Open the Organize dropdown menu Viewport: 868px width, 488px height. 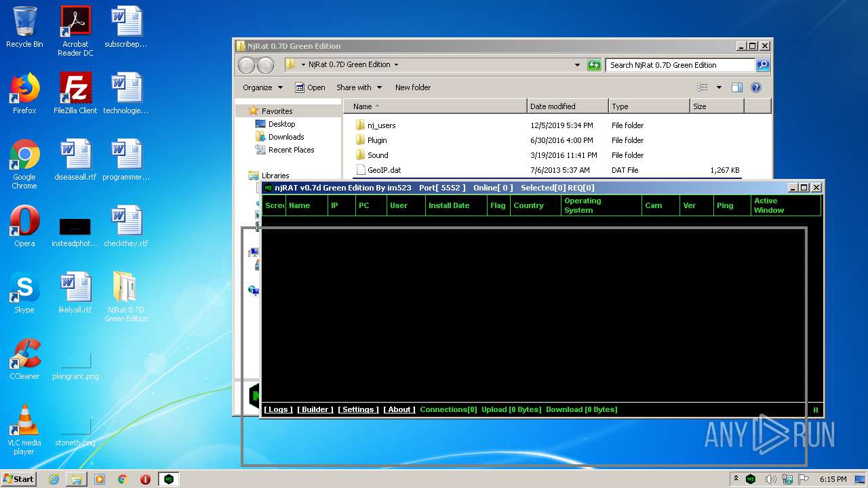coord(262,87)
